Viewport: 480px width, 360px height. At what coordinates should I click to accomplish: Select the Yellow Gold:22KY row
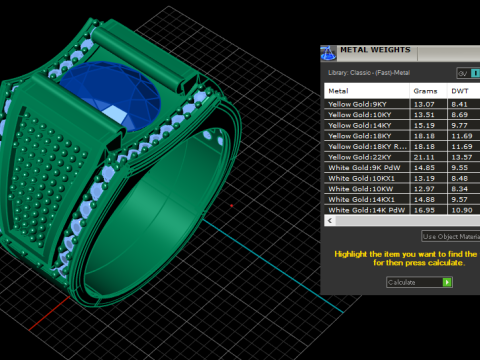pyautogui.click(x=402, y=157)
